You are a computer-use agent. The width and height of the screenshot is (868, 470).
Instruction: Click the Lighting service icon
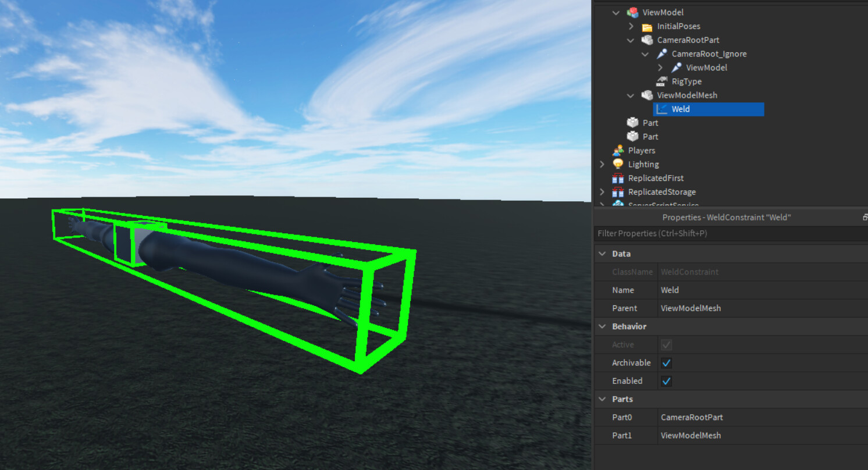[618, 164]
